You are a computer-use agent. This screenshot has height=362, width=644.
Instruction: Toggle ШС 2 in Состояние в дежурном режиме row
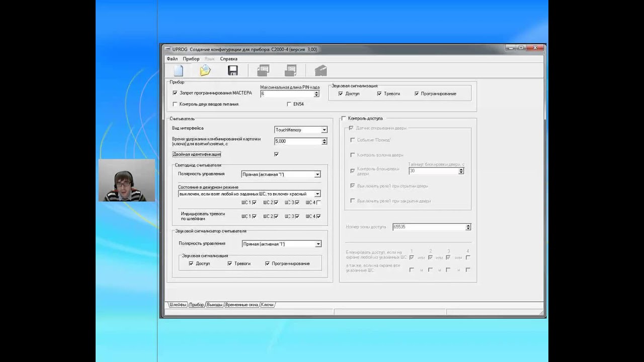[x=276, y=203]
